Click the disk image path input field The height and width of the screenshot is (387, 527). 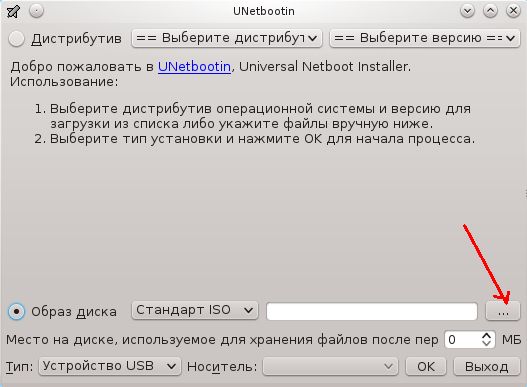tap(372, 311)
